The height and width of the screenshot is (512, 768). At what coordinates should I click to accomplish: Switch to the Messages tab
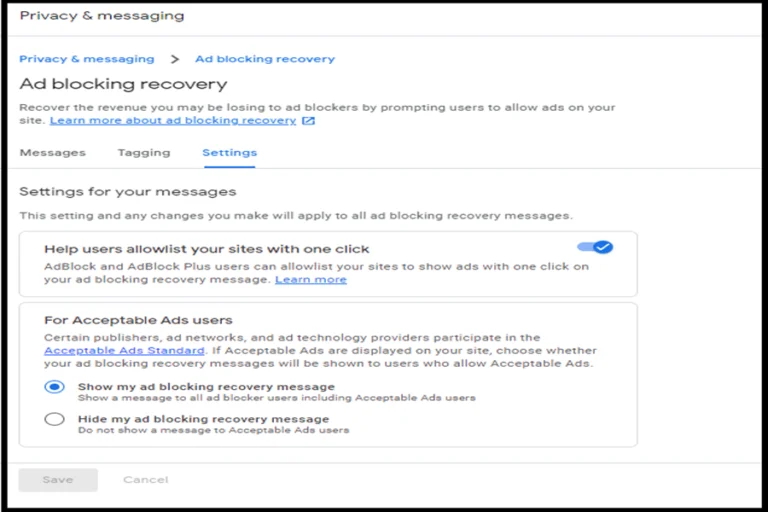click(52, 153)
